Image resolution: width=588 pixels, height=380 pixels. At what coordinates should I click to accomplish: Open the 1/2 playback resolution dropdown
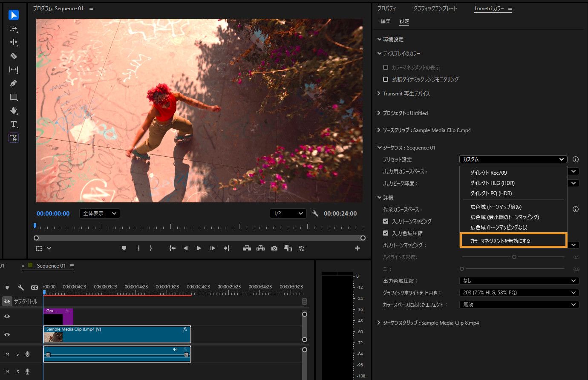click(288, 213)
